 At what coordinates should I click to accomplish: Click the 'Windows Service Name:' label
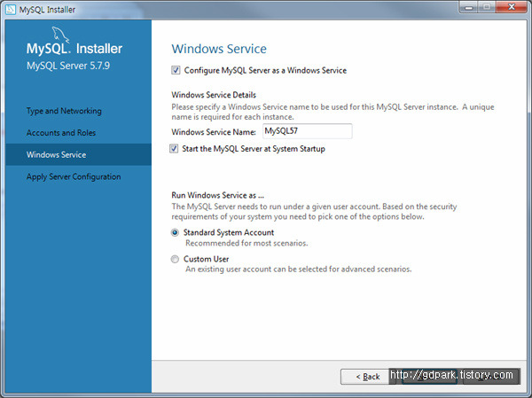click(x=214, y=132)
